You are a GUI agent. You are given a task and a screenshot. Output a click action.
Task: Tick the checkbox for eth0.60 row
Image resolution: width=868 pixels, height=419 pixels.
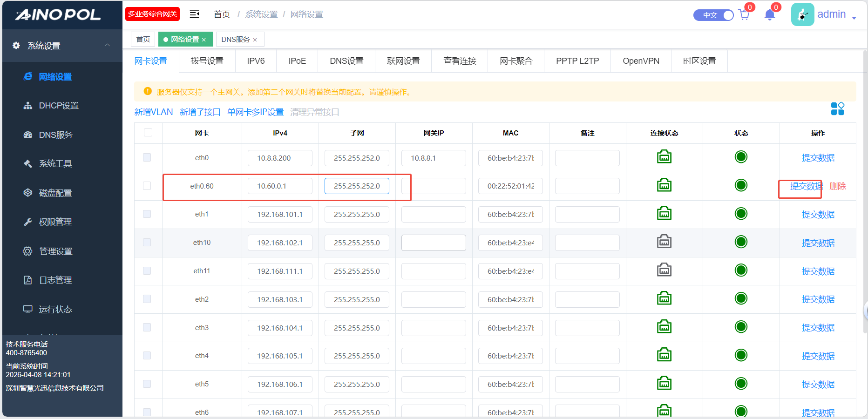click(147, 186)
